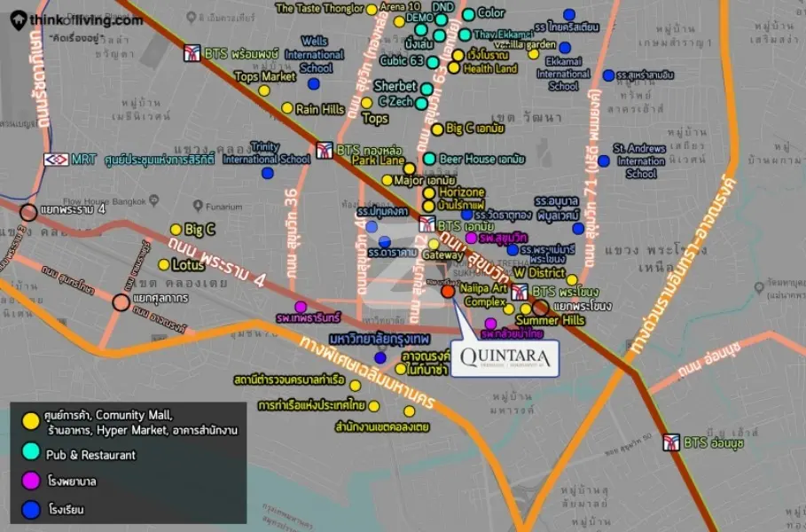Screen dimensions: 806x532
Task: Click the 'Pub & Restaurant' legend text
Action: tap(91, 455)
